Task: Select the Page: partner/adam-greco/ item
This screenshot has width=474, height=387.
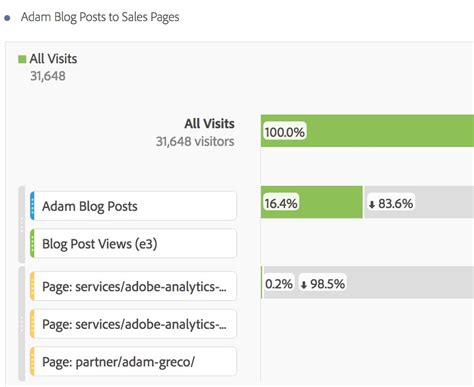Action: [133, 361]
